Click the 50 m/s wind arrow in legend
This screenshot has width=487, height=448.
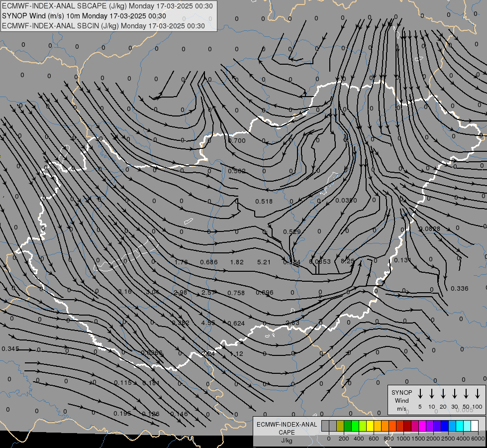466,393
